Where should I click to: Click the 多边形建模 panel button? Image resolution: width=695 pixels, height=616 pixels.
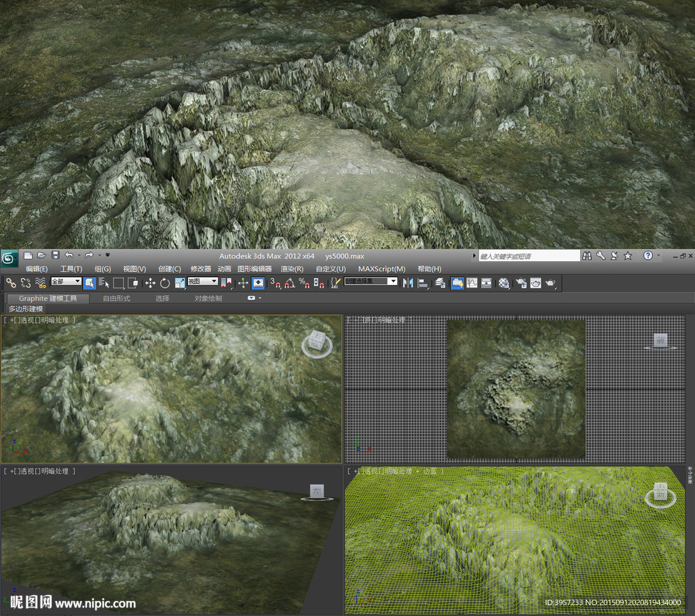(x=26, y=309)
